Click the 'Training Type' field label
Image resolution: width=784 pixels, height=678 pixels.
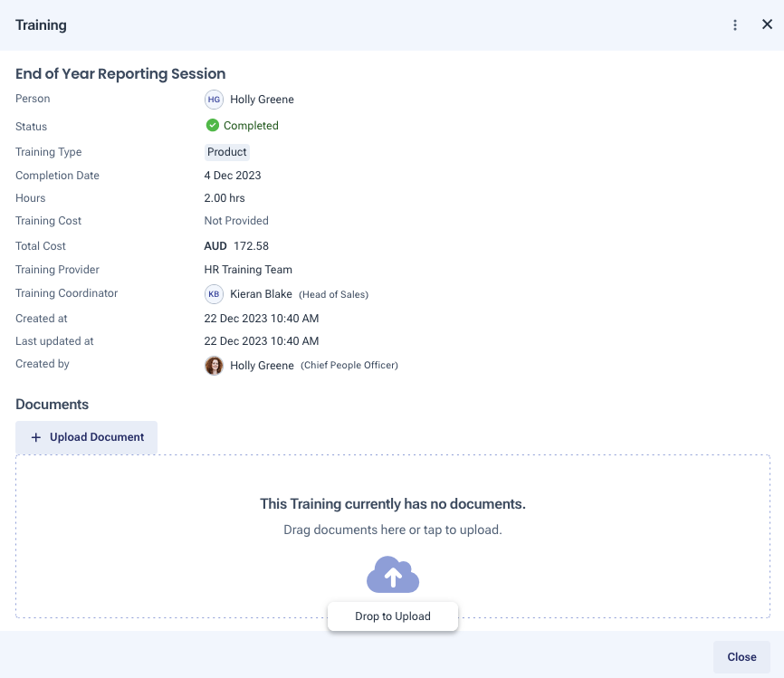[49, 152]
